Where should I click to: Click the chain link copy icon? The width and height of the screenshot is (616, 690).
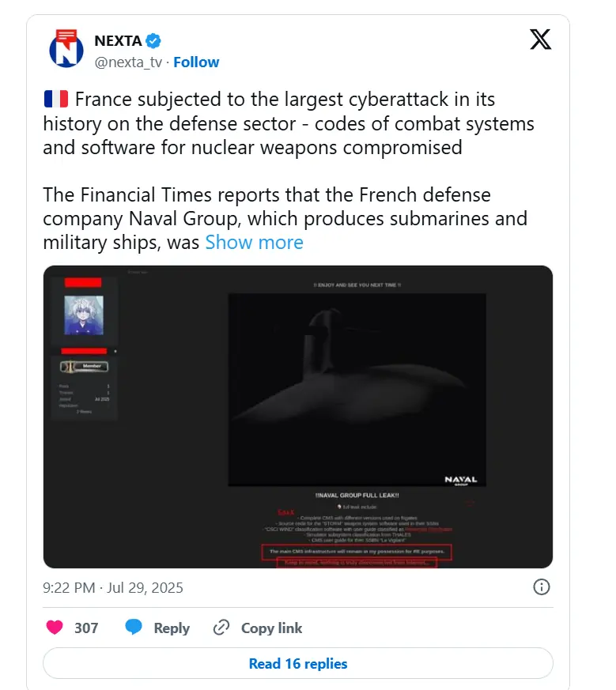[x=221, y=628]
